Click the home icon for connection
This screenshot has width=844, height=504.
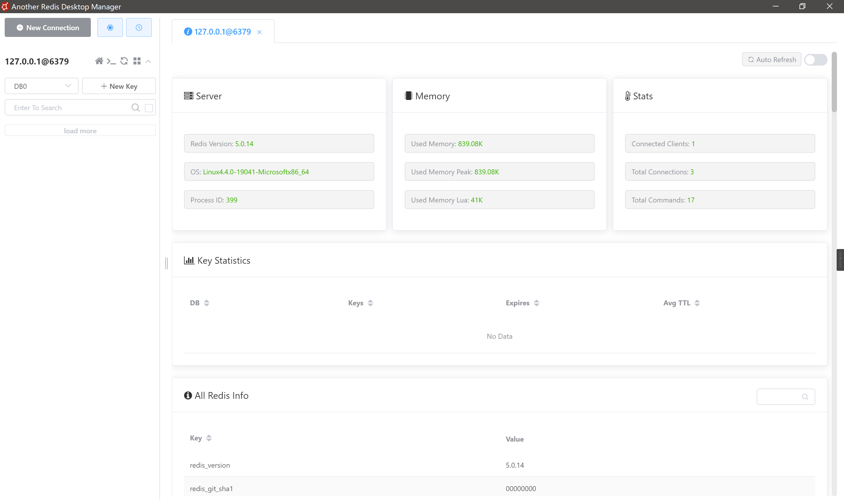click(x=99, y=61)
